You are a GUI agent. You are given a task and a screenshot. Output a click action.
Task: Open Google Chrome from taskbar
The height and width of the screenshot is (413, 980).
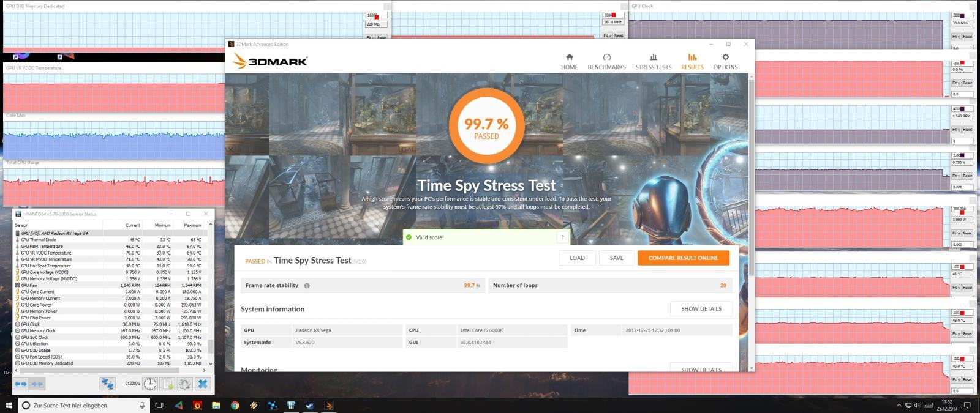pyautogui.click(x=235, y=405)
